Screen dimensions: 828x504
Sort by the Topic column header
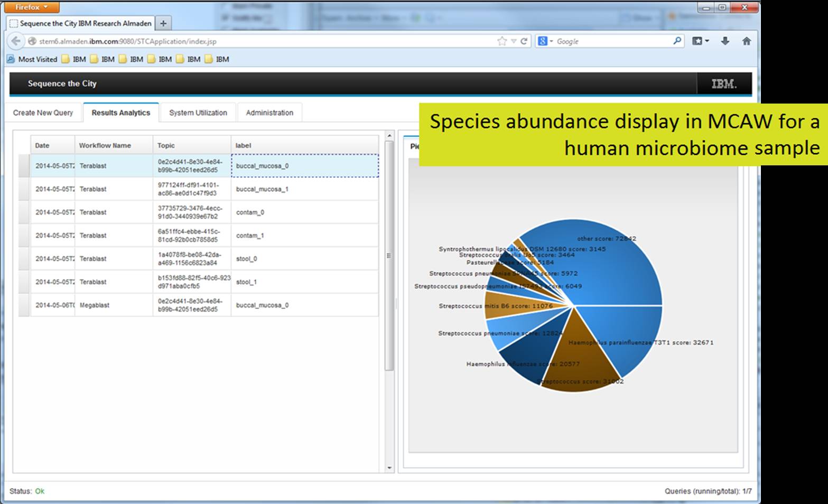coord(192,145)
